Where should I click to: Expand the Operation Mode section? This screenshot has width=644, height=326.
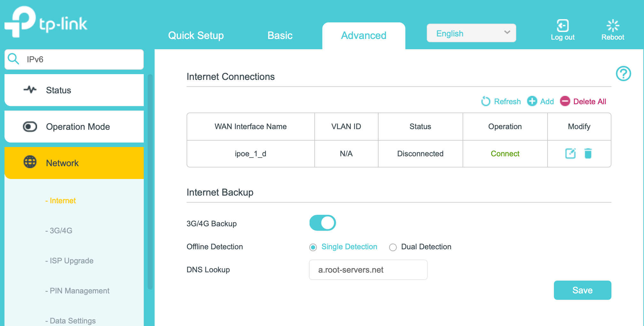click(x=74, y=127)
